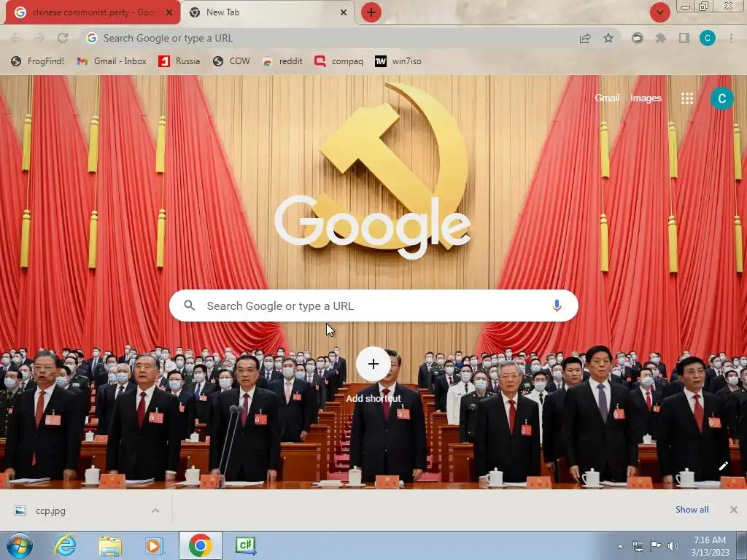Close the chinese communist party tab

[169, 12]
